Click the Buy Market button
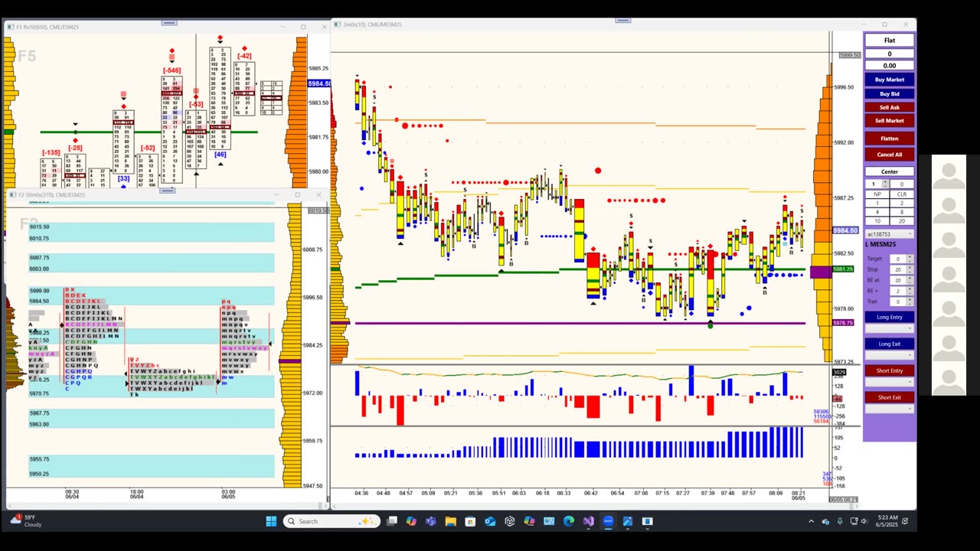This screenshot has height=551, width=980. click(889, 80)
